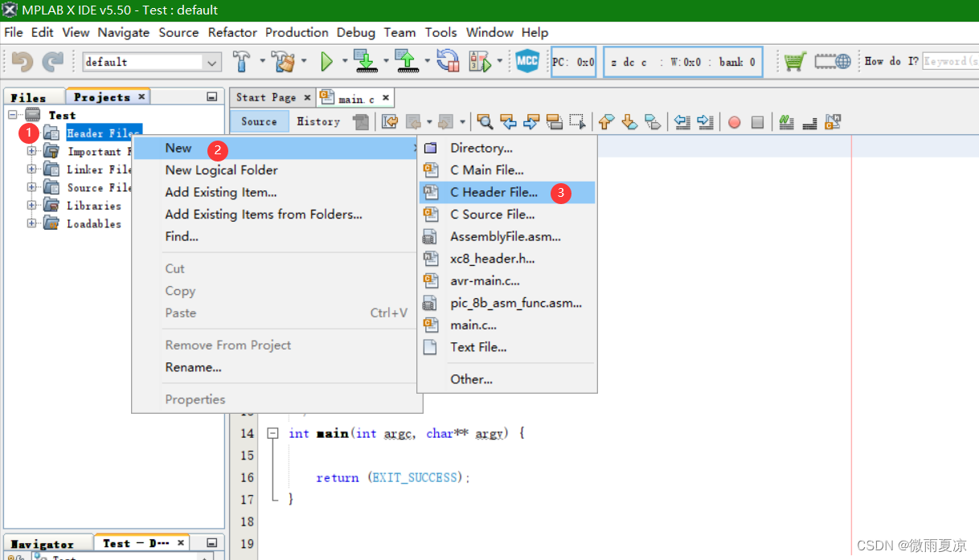979x560 pixels.
Task: Choose C Source File... in submenu
Action: pos(507,215)
